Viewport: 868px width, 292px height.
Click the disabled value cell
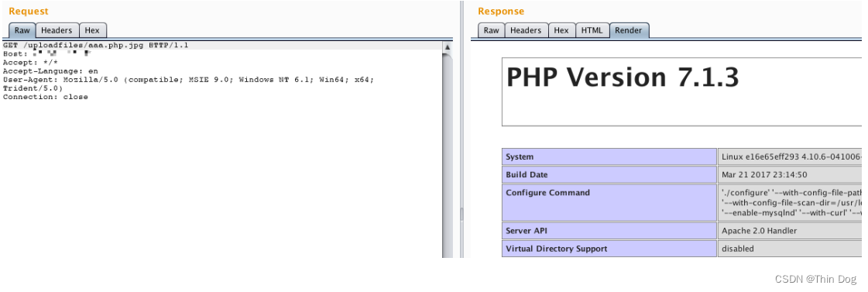[791, 249]
